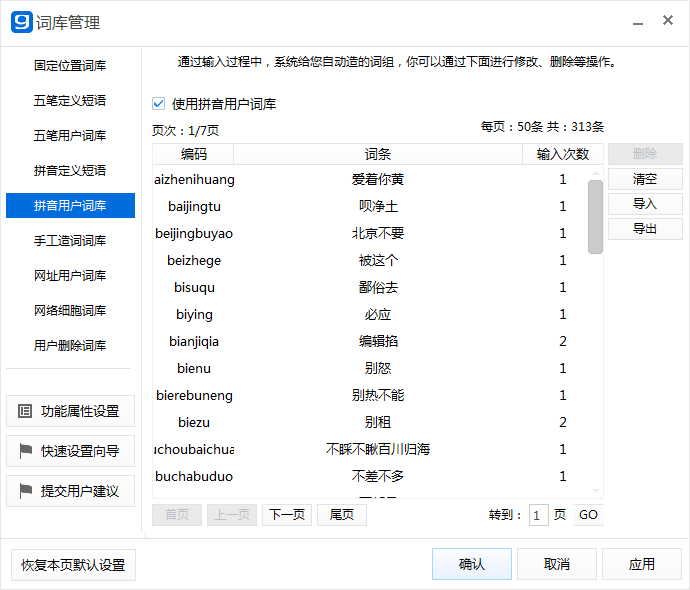Sort the list by 编码 column header
Viewport: 690px width, 590px height.
[194, 154]
